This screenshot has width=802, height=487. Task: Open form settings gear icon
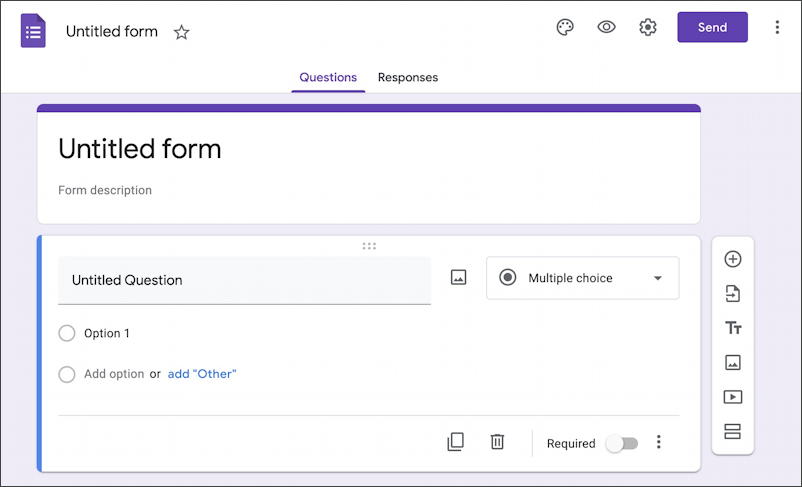[648, 27]
